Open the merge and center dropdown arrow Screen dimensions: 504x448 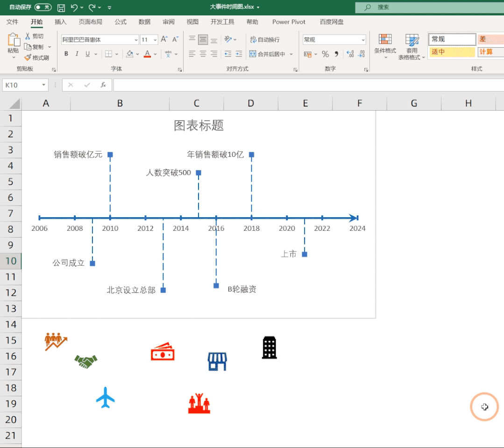(x=291, y=54)
